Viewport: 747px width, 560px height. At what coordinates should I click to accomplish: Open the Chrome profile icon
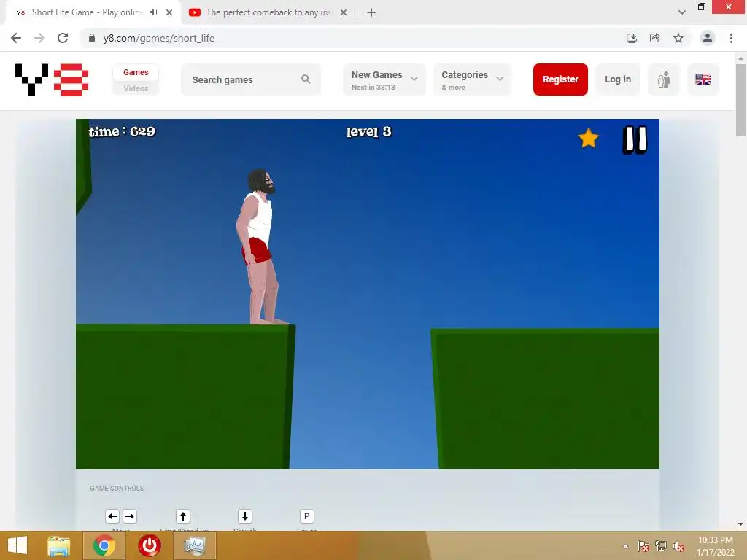(x=708, y=38)
